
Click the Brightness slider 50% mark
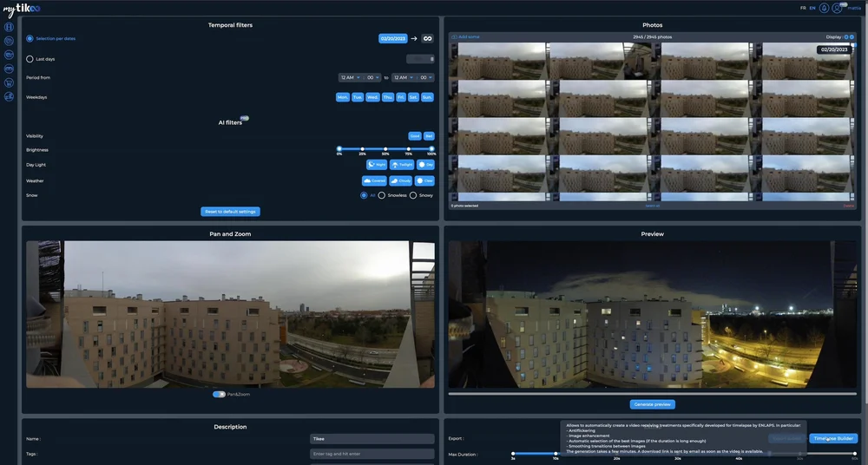[x=385, y=149]
